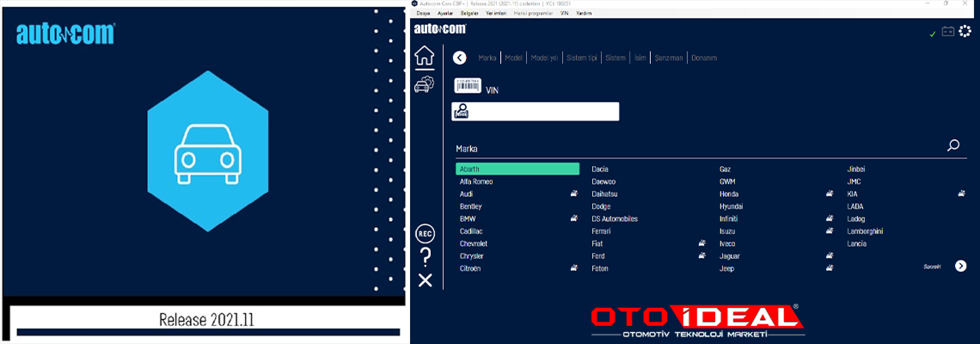Pick Ford from the Marka list
The image size is (980, 344).
click(x=598, y=256)
